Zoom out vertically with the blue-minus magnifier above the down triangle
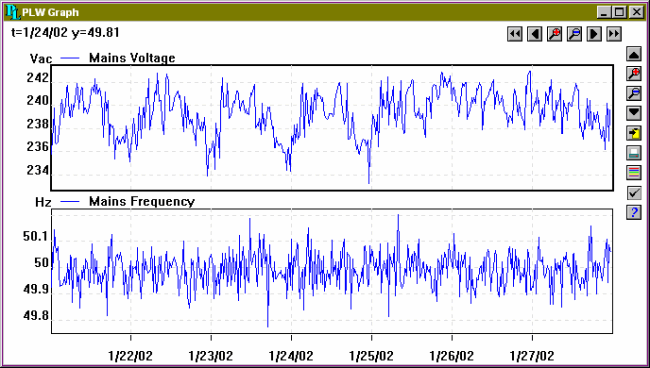The height and width of the screenshot is (368, 650). pyautogui.click(x=634, y=93)
